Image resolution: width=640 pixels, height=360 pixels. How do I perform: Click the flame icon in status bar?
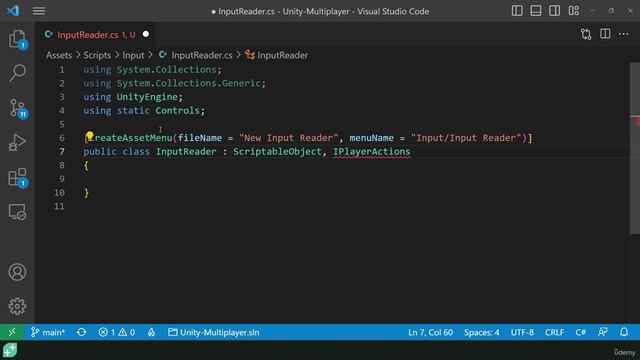pos(151,332)
